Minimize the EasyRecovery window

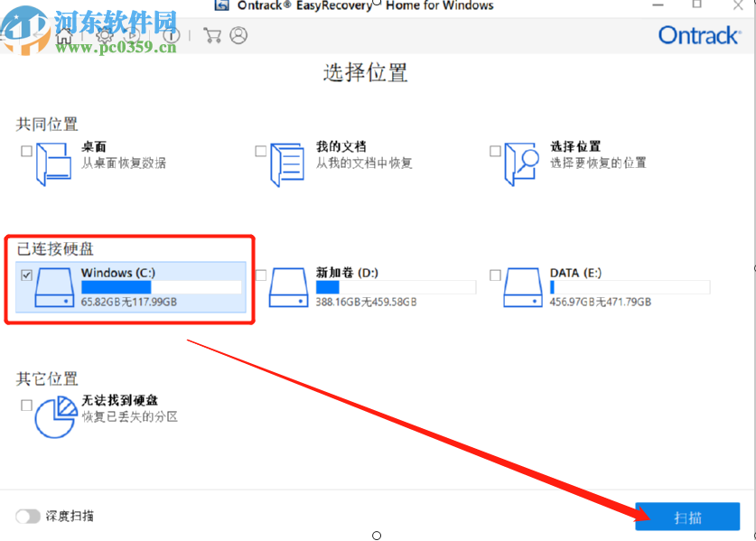point(658,5)
